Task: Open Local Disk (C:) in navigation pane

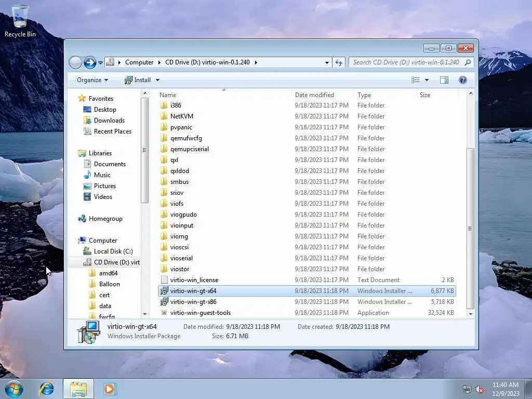Action: point(108,251)
